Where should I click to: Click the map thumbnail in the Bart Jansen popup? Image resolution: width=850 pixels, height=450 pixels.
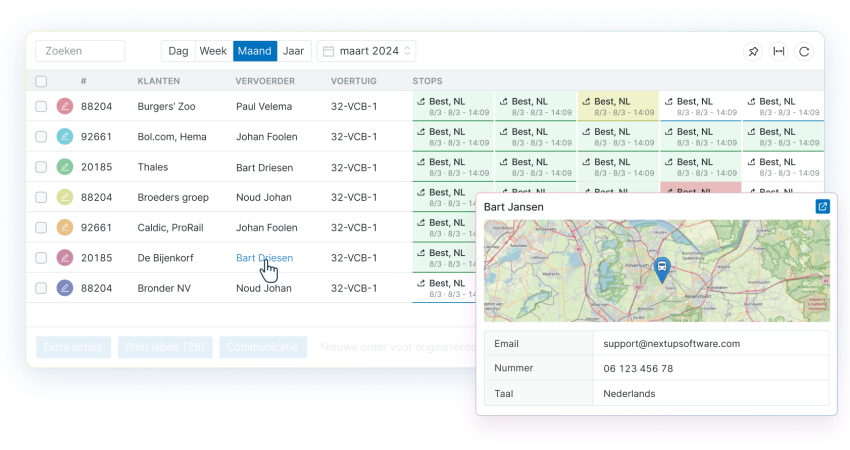(656, 271)
